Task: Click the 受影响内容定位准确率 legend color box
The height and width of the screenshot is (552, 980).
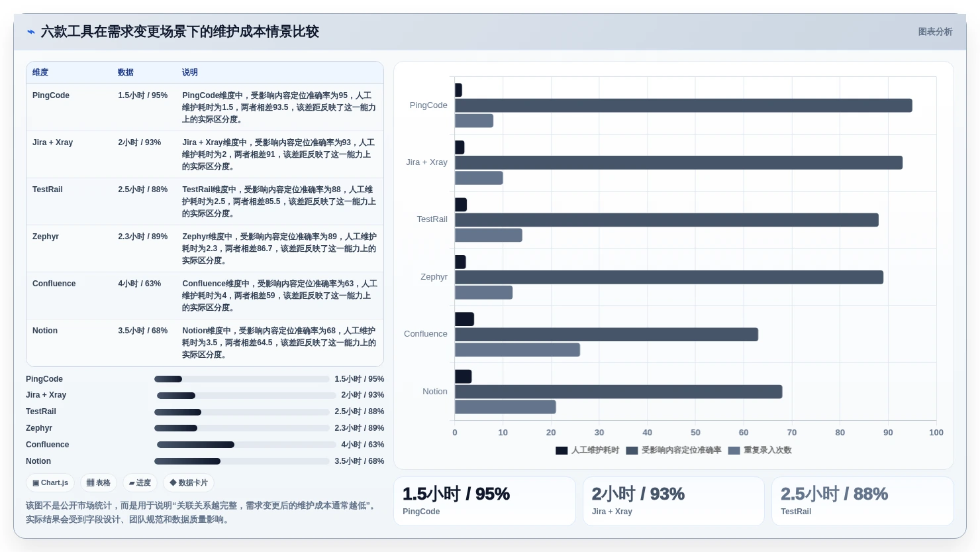Action: point(632,451)
